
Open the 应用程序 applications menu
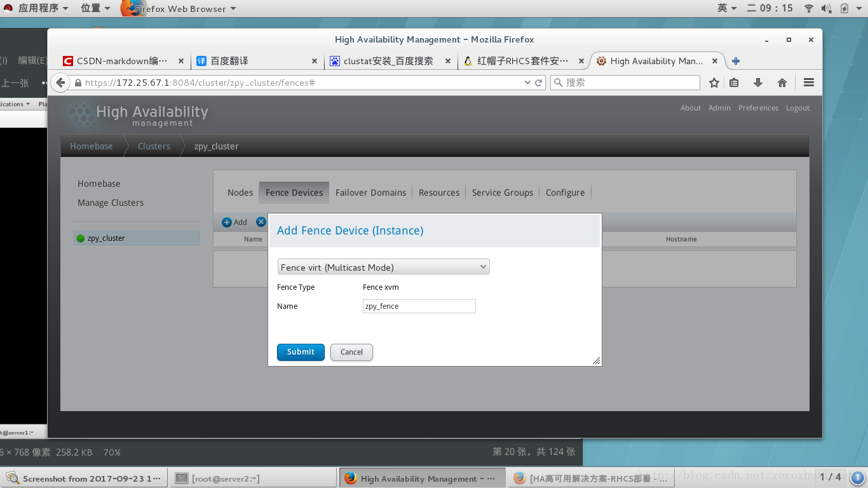click(x=43, y=8)
